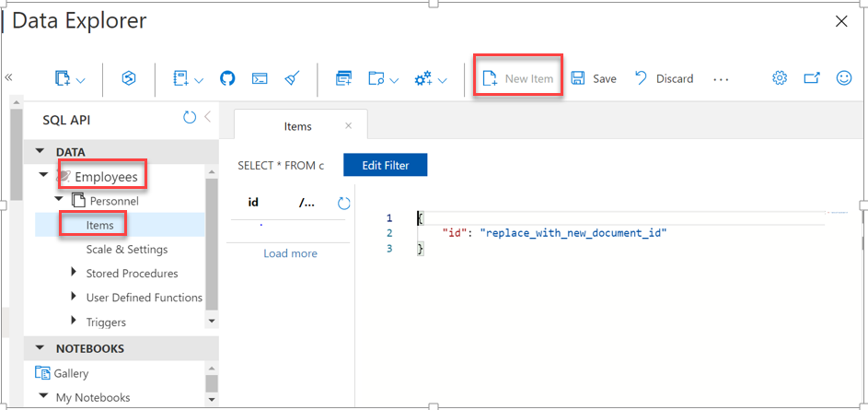Open the GitHub integration icon
The image size is (868, 410).
coord(227,79)
